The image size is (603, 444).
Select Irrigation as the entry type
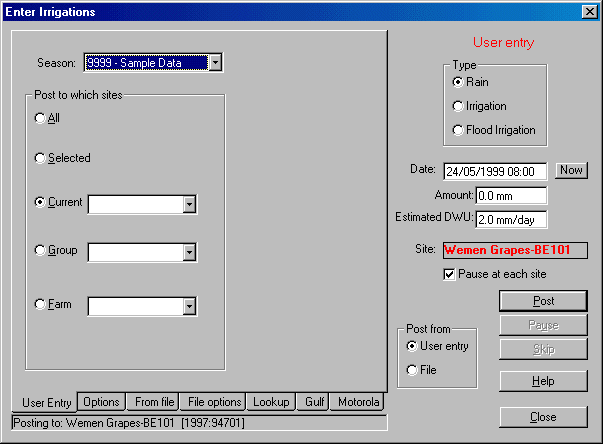458,106
